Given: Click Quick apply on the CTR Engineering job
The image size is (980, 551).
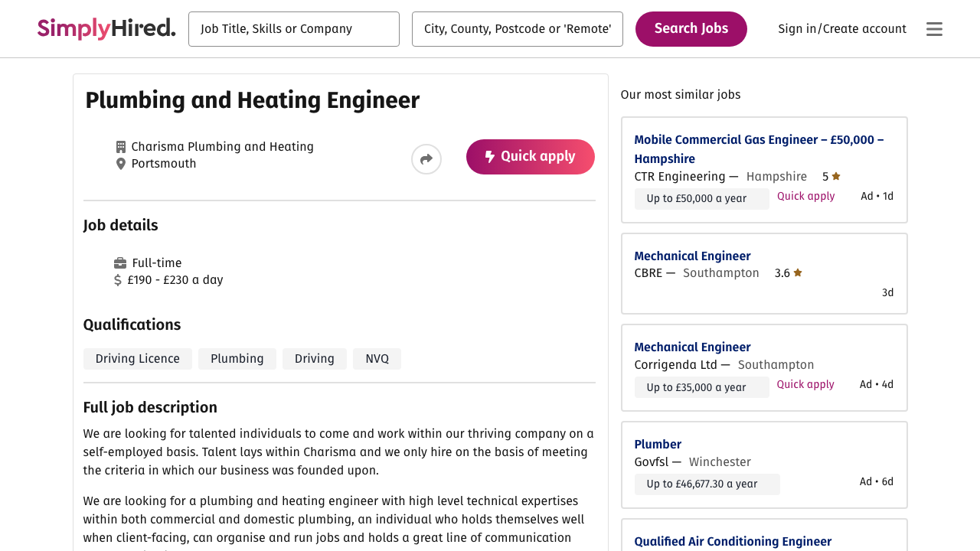Looking at the screenshot, I should (805, 196).
